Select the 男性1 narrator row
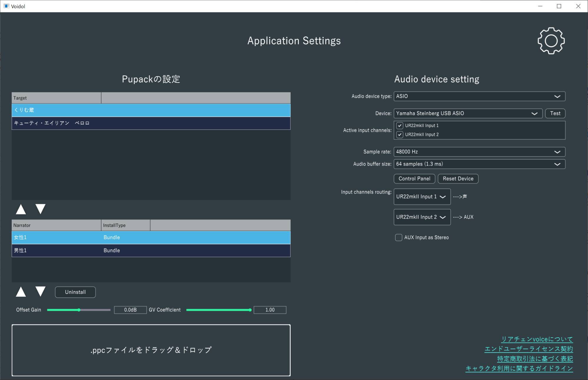Screen dimensions: 588x380 pos(151,251)
